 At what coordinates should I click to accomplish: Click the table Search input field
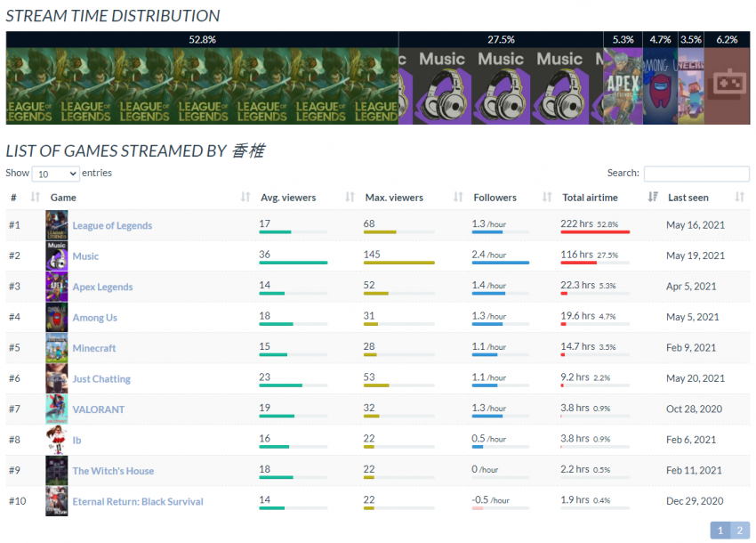tap(696, 174)
